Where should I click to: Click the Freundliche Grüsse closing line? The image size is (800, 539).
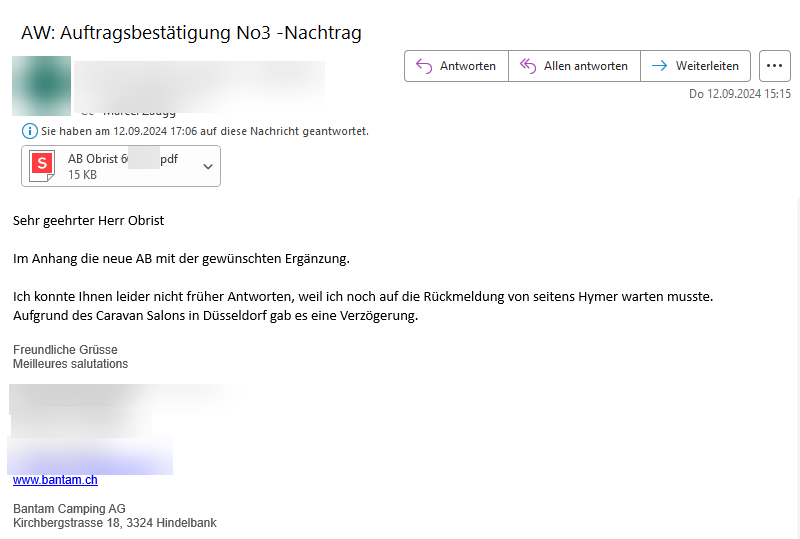coord(65,350)
